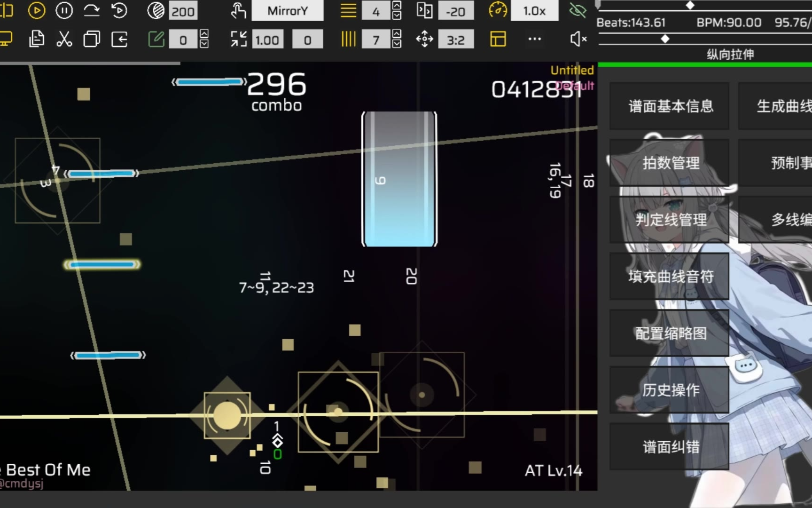Open the 3:2 aspect ratio selector

pyautogui.click(x=455, y=40)
